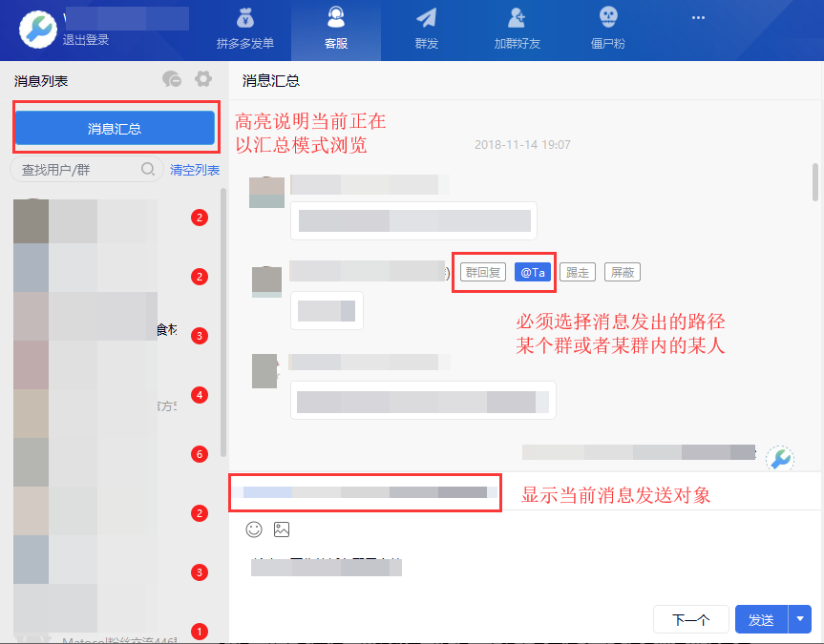Image resolution: width=824 pixels, height=644 pixels.
Task: Click the 客服 headset icon
Action: [336, 17]
